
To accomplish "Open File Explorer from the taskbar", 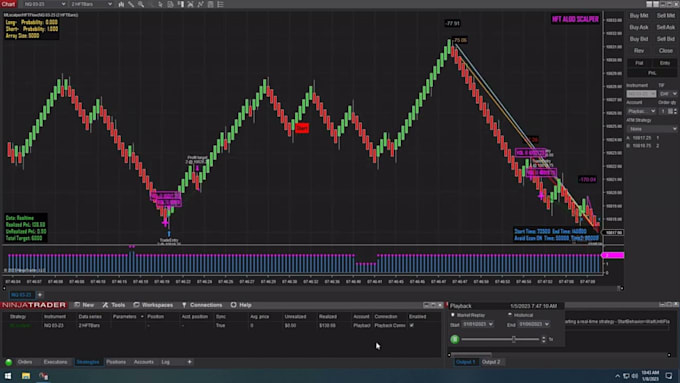I will point(26,376).
